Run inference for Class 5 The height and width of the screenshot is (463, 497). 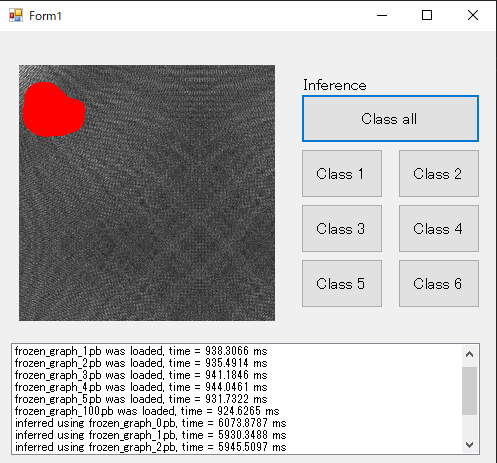[x=342, y=283]
